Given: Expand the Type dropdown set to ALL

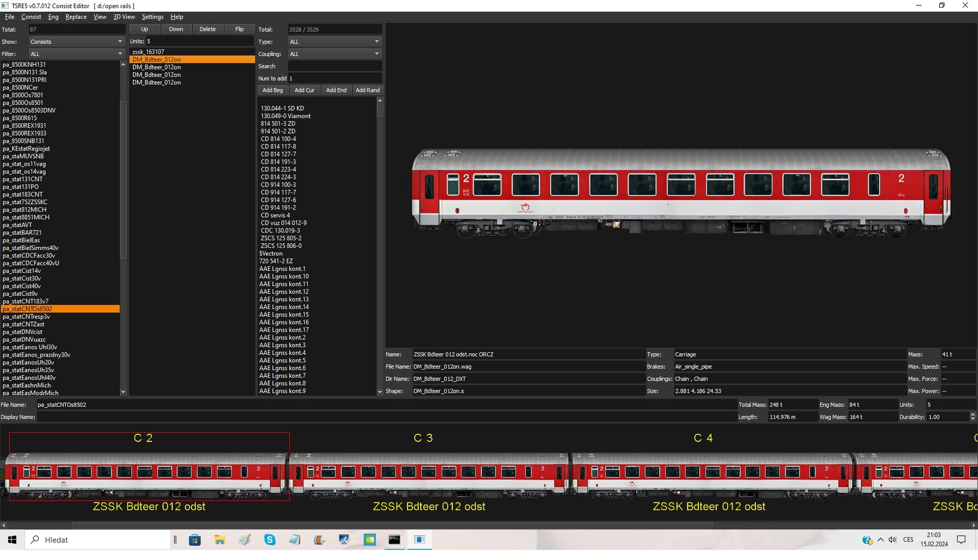Looking at the screenshot, I should pos(335,42).
